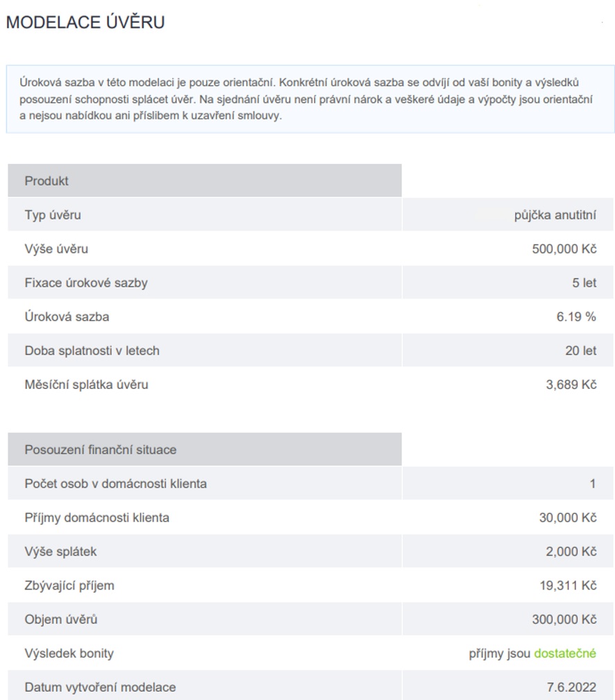
Task: Select the Měsíční splátka úvěru label
Action: [x=86, y=385]
